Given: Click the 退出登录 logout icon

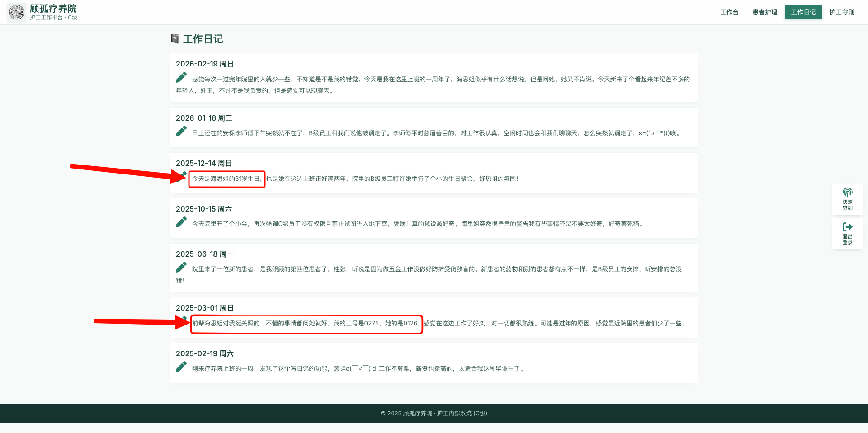Looking at the screenshot, I should (x=847, y=227).
